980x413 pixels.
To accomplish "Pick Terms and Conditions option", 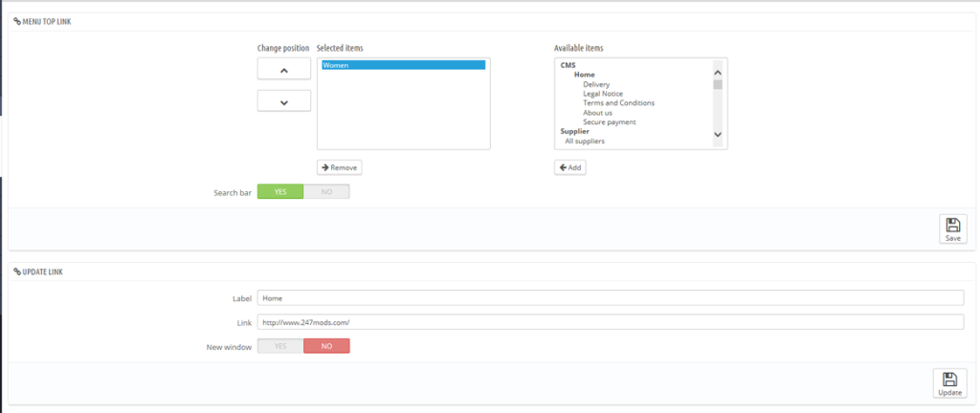I will [618, 103].
